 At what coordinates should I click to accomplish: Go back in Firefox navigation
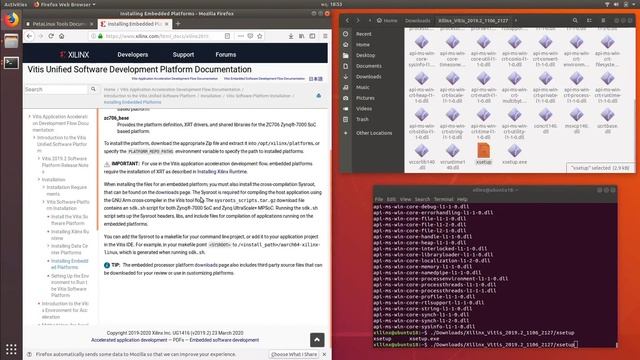click(29, 36)
